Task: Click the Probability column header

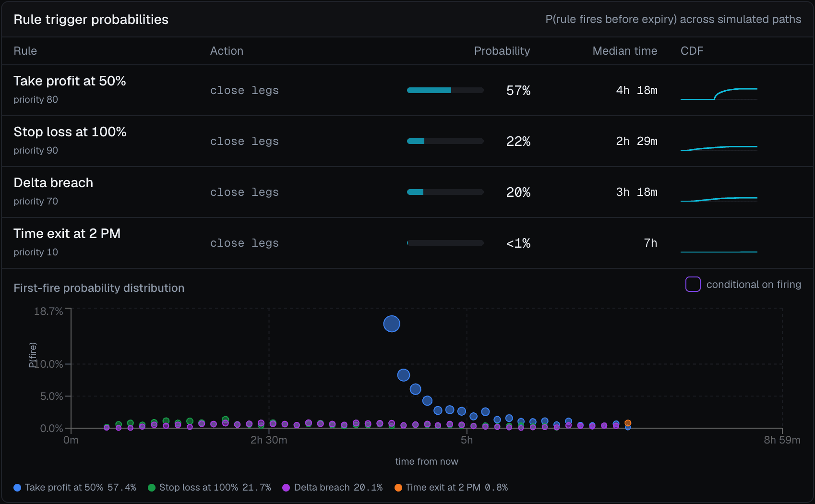Action: point(502,51)
